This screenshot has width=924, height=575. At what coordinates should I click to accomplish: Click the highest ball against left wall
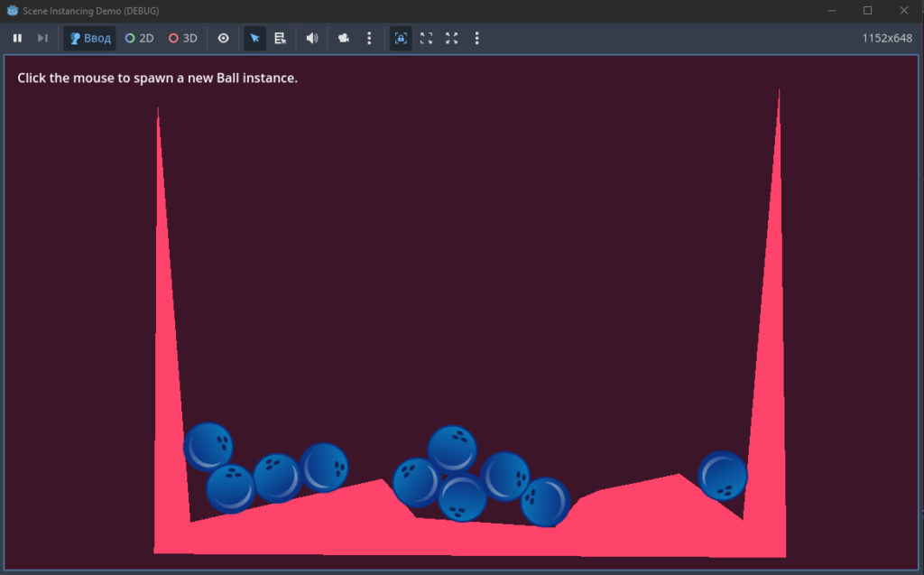[x=208, y=447]
